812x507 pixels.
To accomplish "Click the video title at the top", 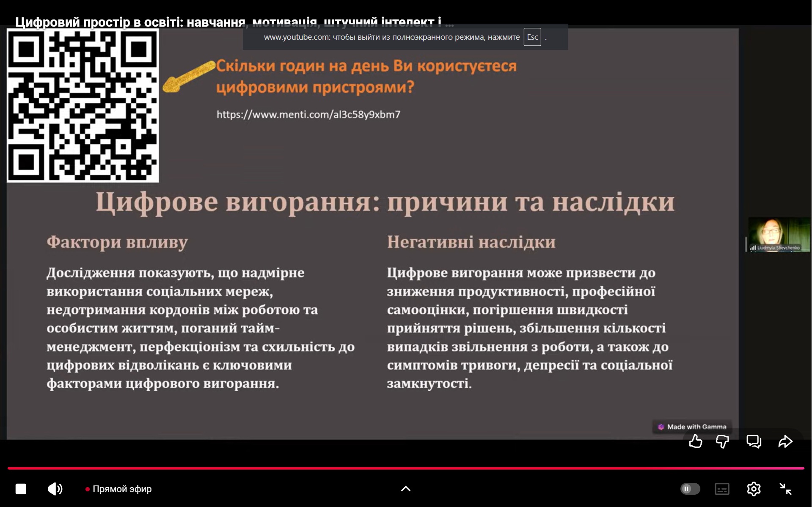I will (x=228, y=22).
